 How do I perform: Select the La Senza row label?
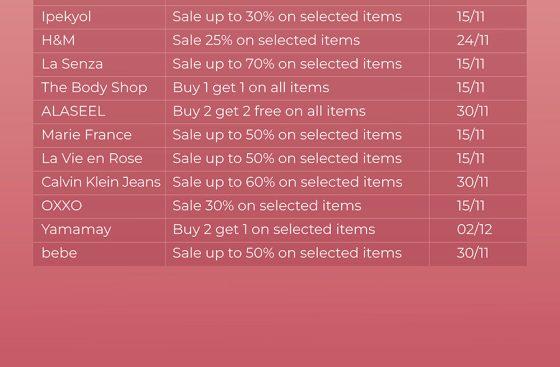click(x=72, y=64)
